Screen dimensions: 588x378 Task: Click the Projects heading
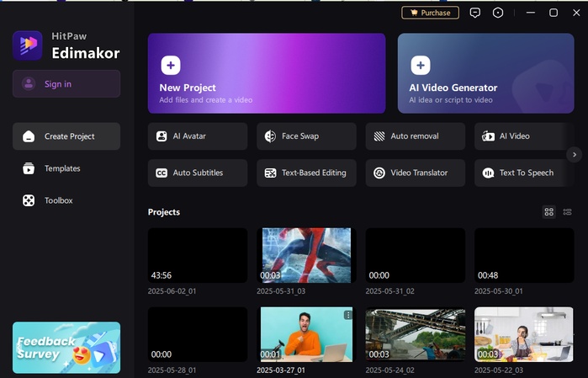point(164,212)
